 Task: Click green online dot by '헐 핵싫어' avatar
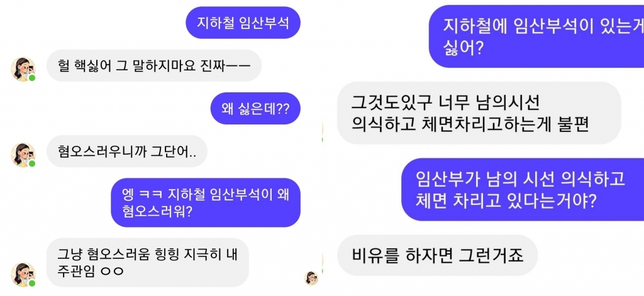32,77
